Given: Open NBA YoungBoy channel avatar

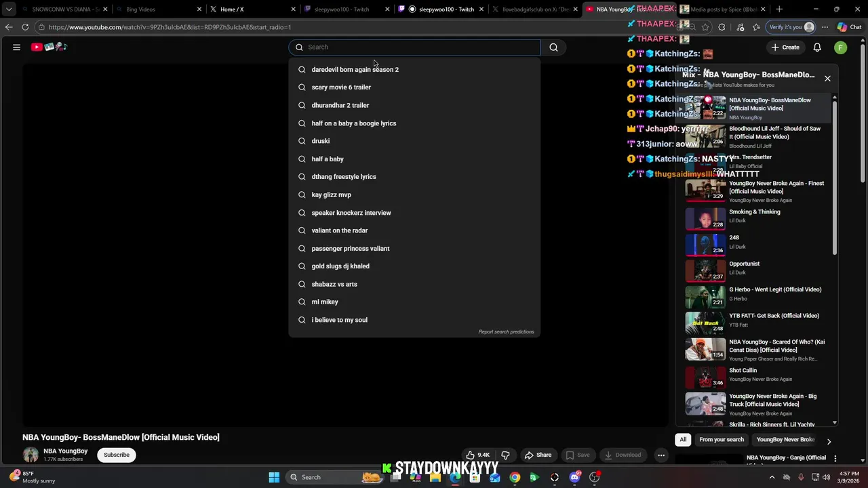Looking at the screenshot, I should click(x=31, y=455).
